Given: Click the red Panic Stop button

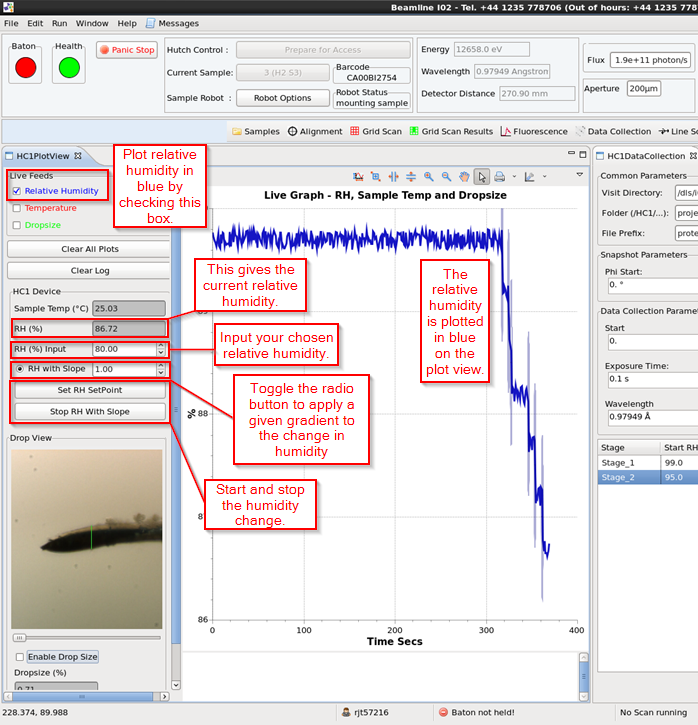Looking at the screenshot, I should [x=127, y=50].
